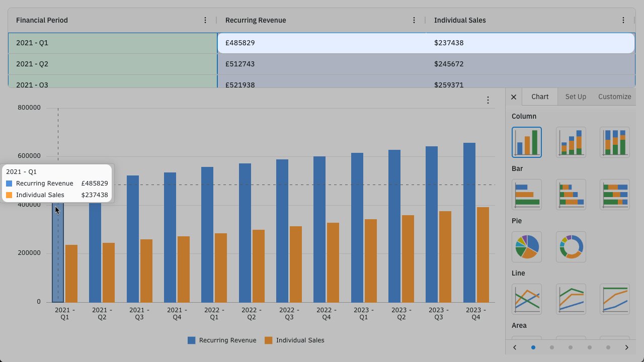Image resolution: width=644 pixels, height=362 pixels.
Task: Switch to the Set Up tab
Action: 576,97
